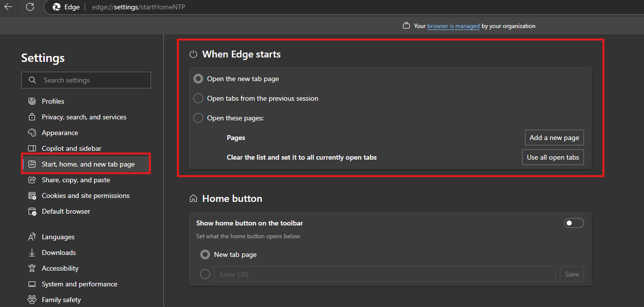
Task: Click the back arrow icon
Action: coord(8,7)
